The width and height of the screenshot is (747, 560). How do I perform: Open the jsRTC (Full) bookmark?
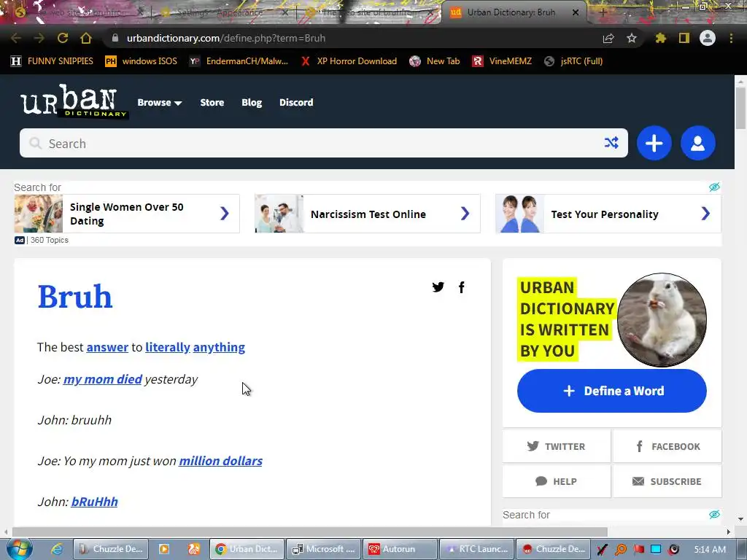(573, 61)
